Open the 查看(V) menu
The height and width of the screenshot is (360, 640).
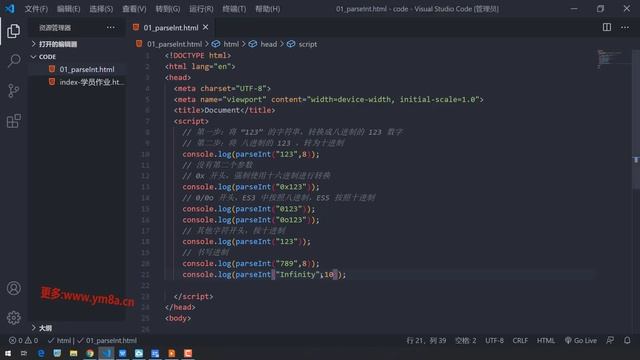(x=134, y=9)
